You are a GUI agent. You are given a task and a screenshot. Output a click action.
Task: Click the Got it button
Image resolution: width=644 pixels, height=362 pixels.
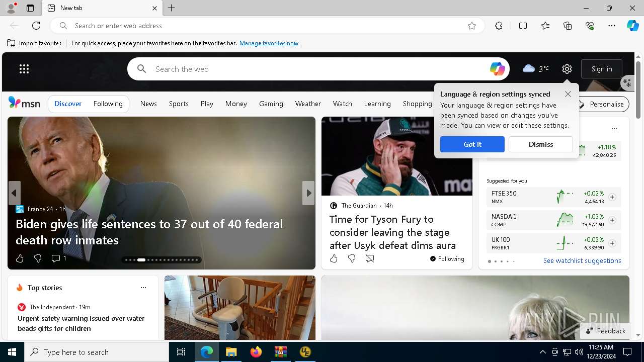(x=472, y=144)
